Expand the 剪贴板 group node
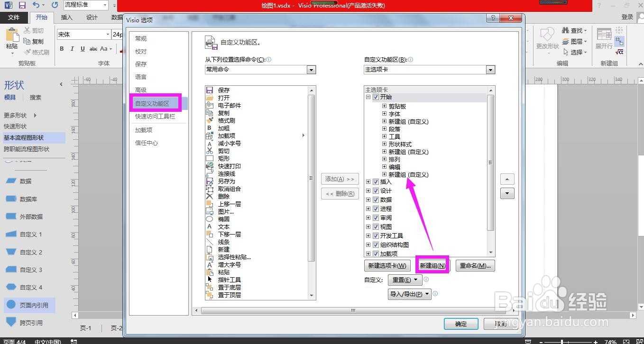The height and width of the screenshot is (344, 644). coord(385,106)
